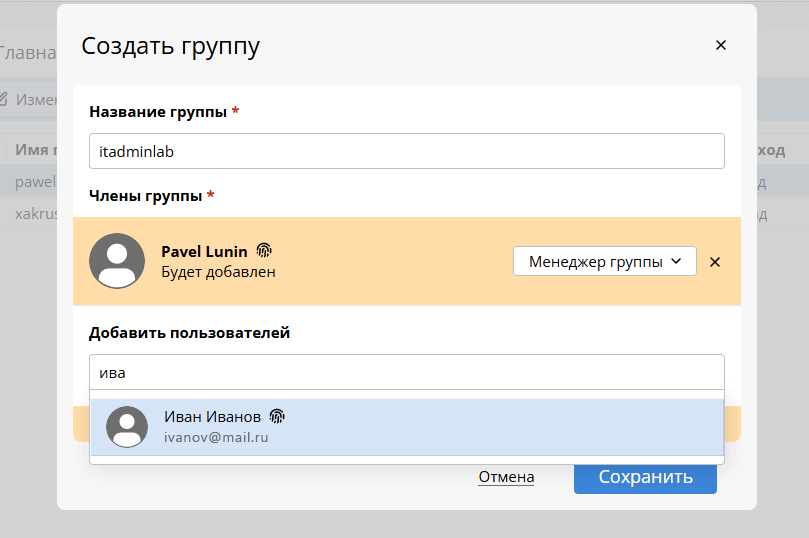This screenshot has width=809, height=538.
Task: Click the Сохранить button
Action: (x=645, y=478)
